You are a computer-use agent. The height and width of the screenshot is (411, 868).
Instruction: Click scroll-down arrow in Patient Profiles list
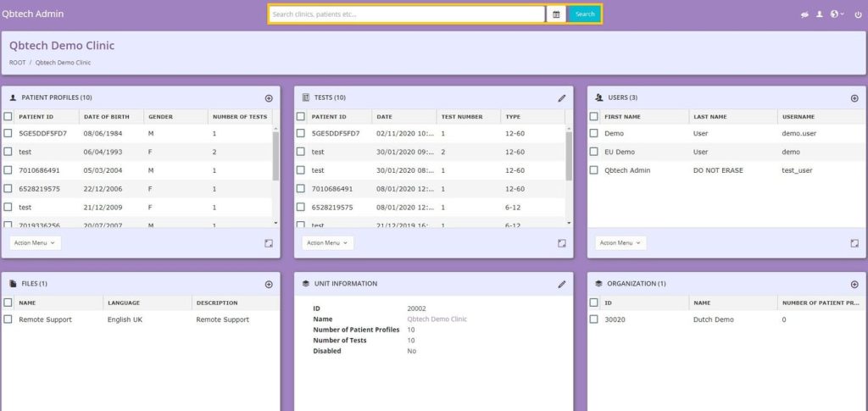point(275,222)
